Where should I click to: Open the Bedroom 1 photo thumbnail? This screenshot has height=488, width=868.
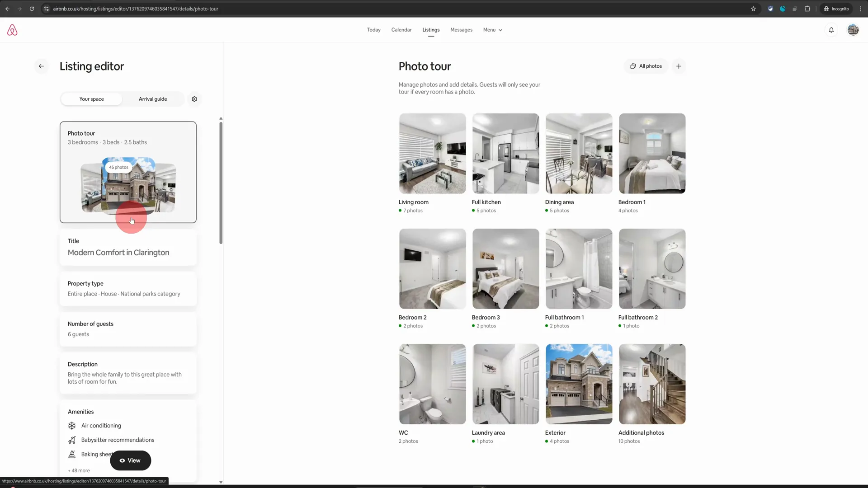click(652, 154)
